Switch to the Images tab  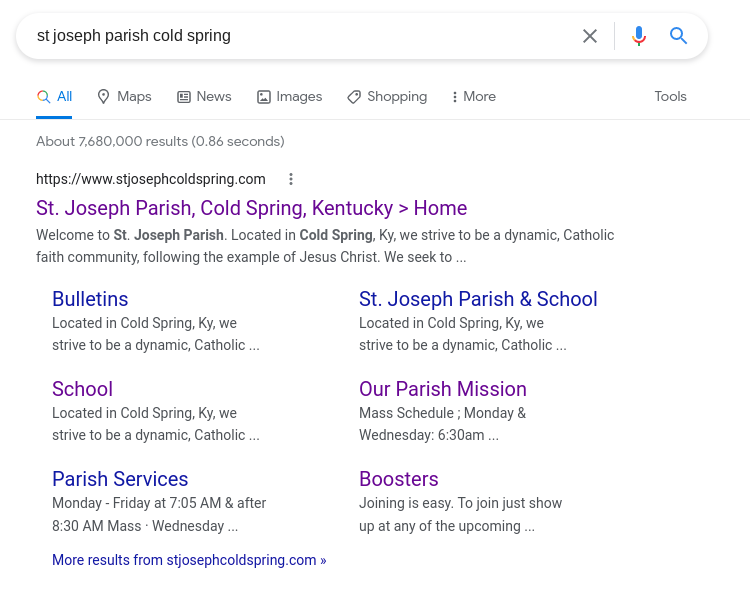click(x=289, y=96)
